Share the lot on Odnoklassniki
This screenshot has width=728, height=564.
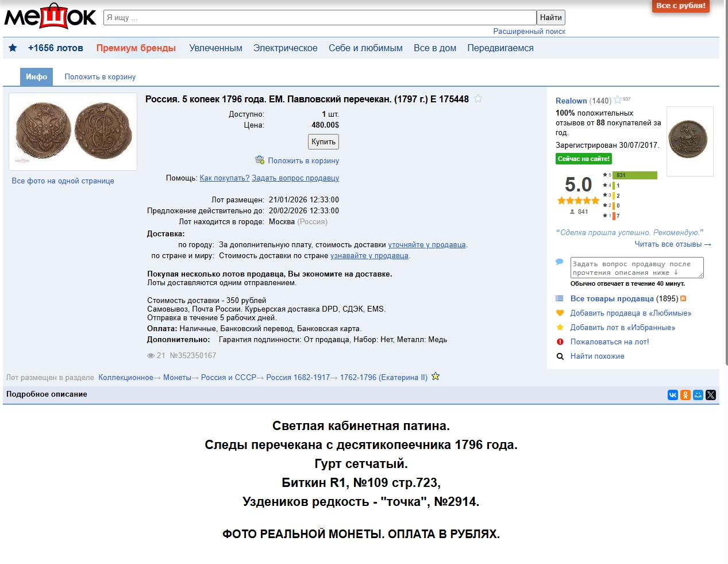pos(685,395)
